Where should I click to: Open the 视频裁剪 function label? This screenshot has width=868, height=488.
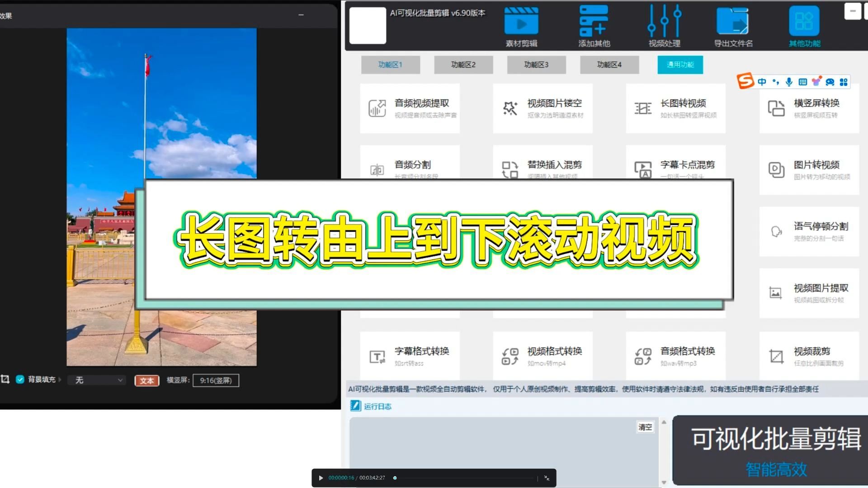click(812, 351)
